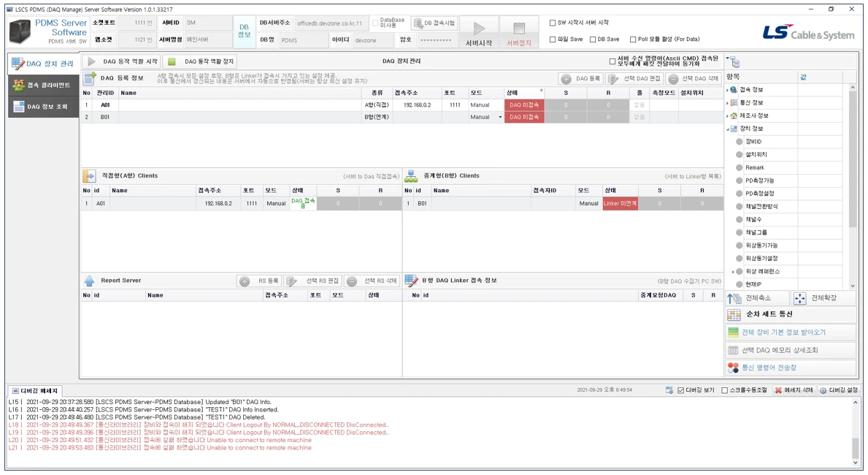
Task: Click the DAQ 등록 plus icon
Action: (566, 79)
